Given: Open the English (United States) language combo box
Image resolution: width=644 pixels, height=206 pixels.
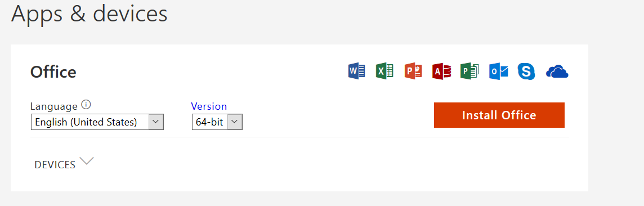Looking at the screenshot, I should coord(97,122).
